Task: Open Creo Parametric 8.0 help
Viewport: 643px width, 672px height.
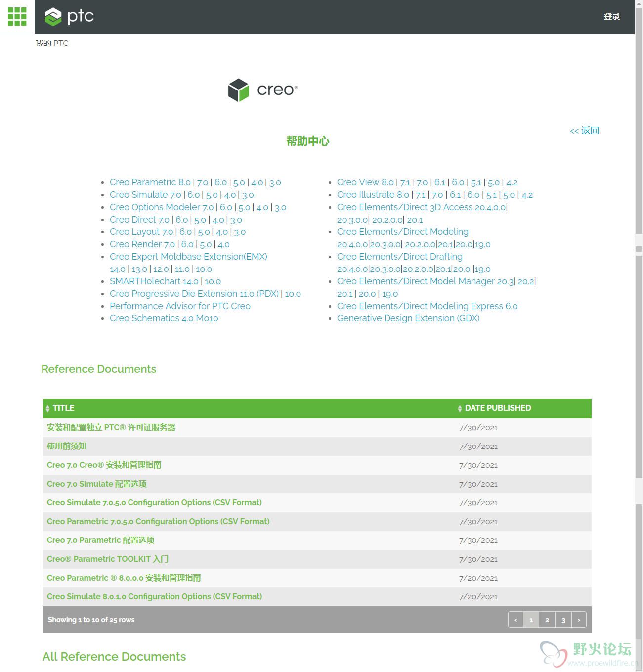Action: 150,182
